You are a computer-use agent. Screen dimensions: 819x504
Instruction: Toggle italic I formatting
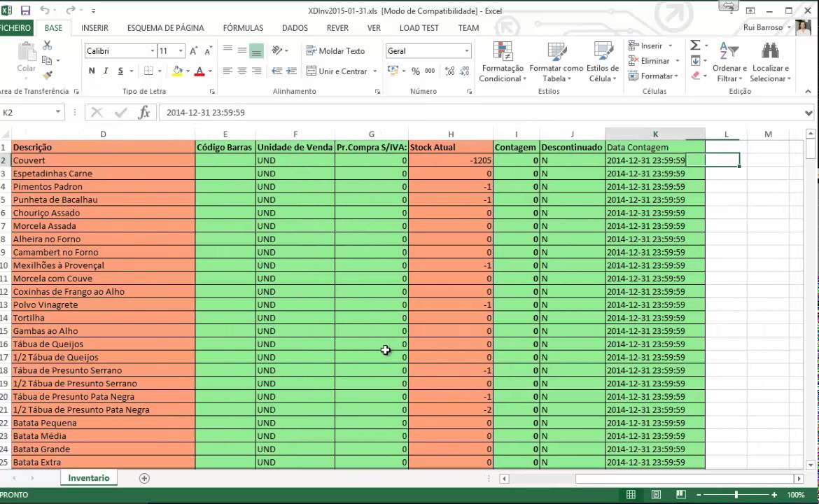click(106, 71)
